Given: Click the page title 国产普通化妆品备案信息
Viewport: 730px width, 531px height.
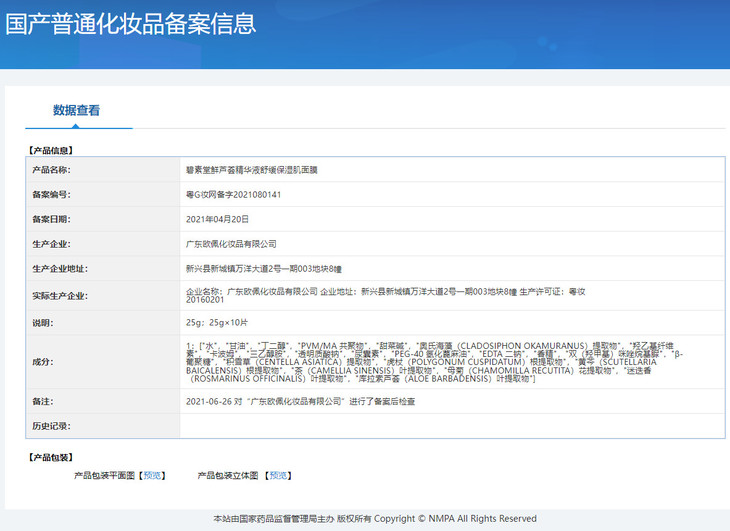Looking at the screenshot, I should point(131,24).
